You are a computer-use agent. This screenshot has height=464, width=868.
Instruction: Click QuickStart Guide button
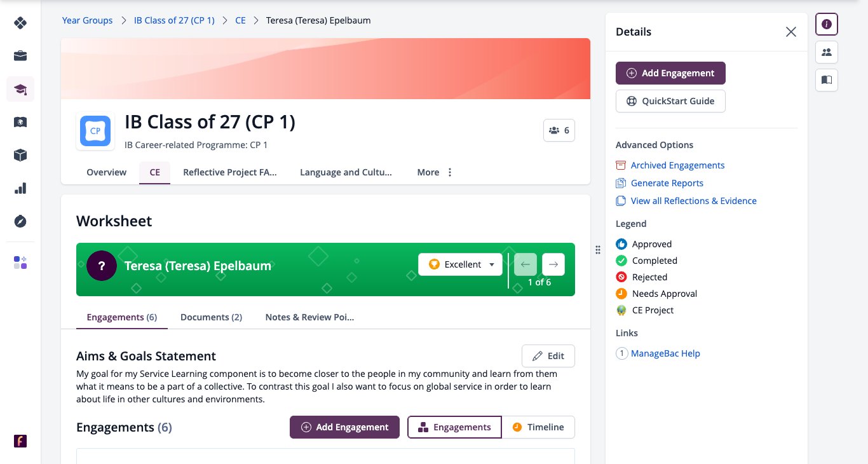pos(670,101)
